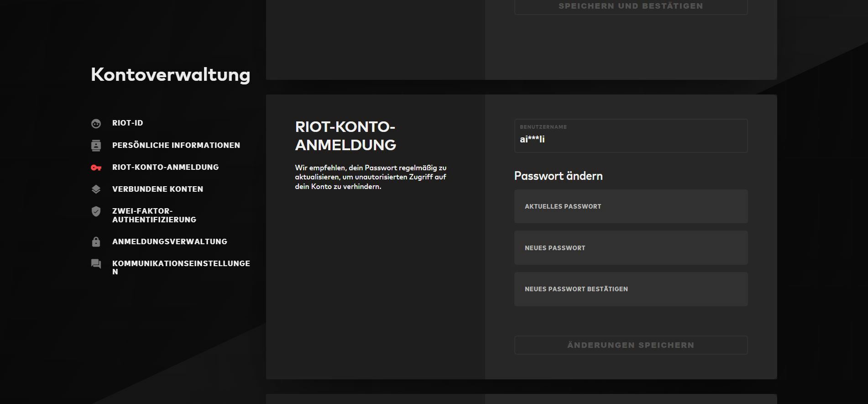Click the Zwei-Faktor shield icon
Viewport: 868px width, 404px height.
pos(96,211)
